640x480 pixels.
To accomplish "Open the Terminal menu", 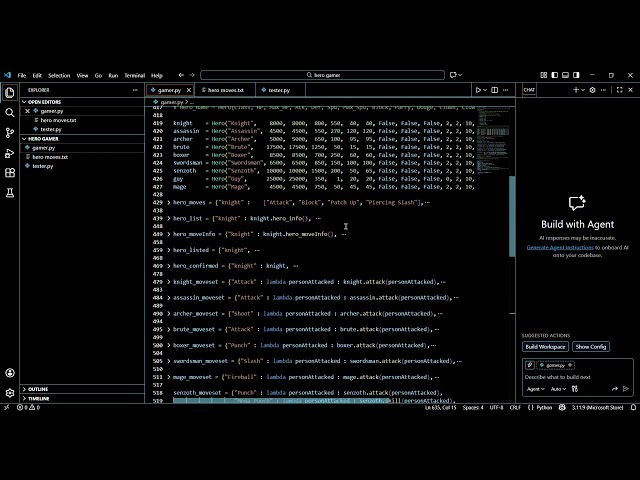I will click(x=134, y=76).
